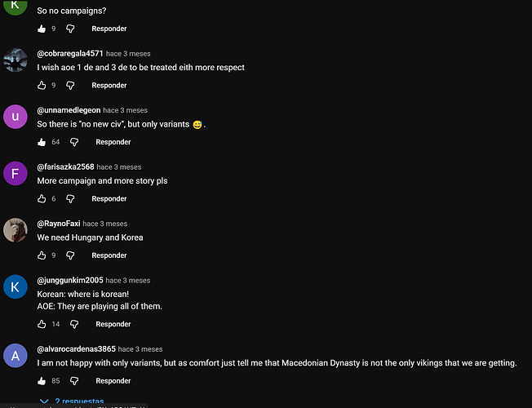
Task: Click @RaynoFaxi's profile picture
Action: pyautogui.click(x=16, y=230)
